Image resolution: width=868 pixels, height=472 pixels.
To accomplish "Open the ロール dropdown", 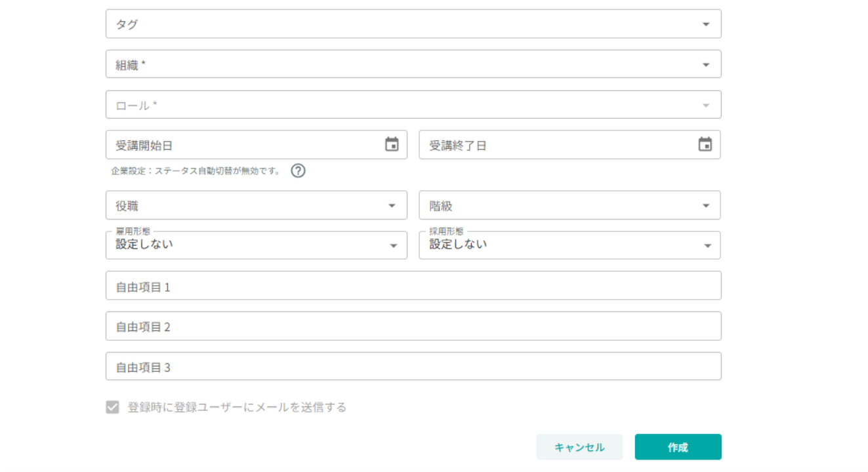I will (413, 105).
